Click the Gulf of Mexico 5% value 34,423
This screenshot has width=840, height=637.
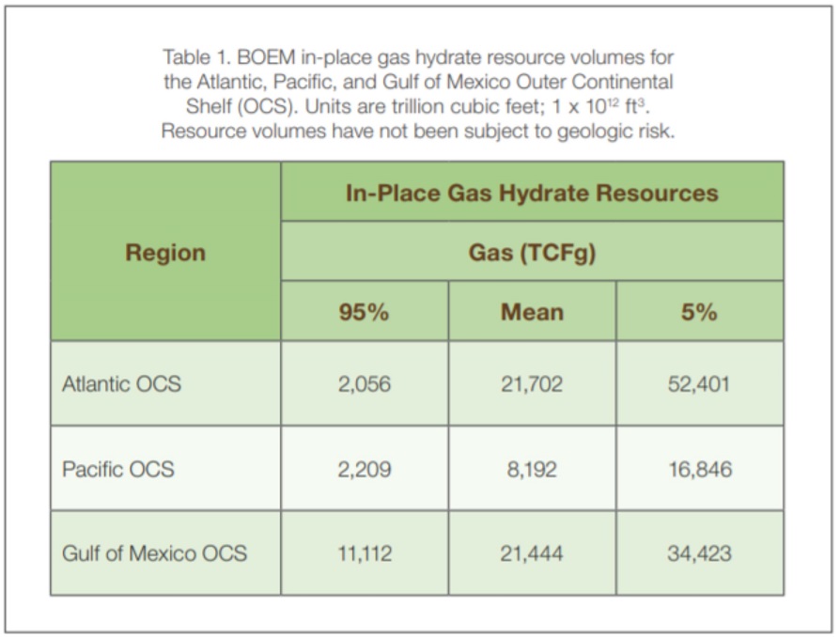699,553
